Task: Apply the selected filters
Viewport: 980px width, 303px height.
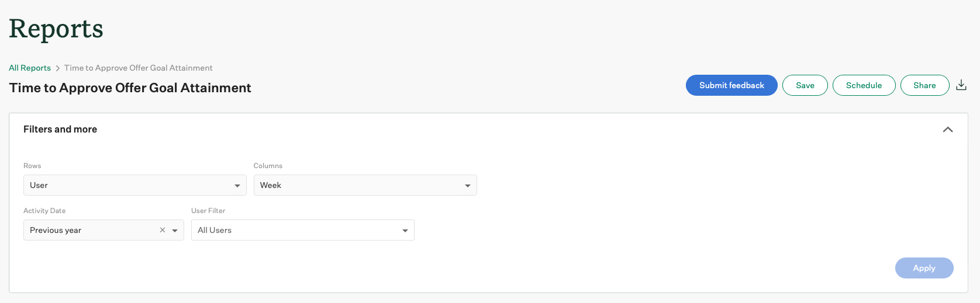Action: tap(924, 268)
